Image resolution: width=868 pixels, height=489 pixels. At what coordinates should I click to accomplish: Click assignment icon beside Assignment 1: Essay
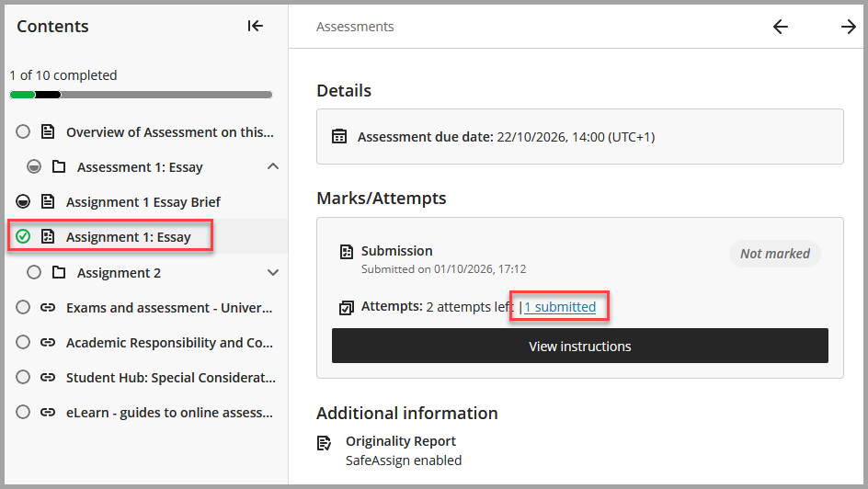(x=48, y=236)
